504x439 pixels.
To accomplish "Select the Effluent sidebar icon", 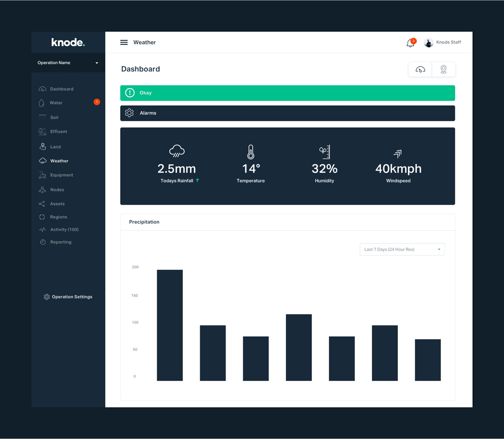I will (x=42, y=131).
